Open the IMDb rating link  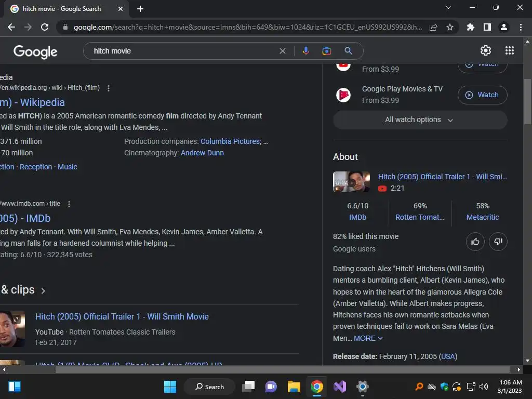(x=357, y=217)
